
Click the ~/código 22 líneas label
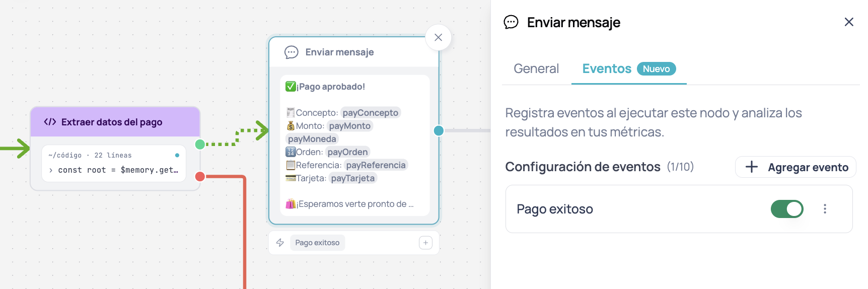[90, 155]
